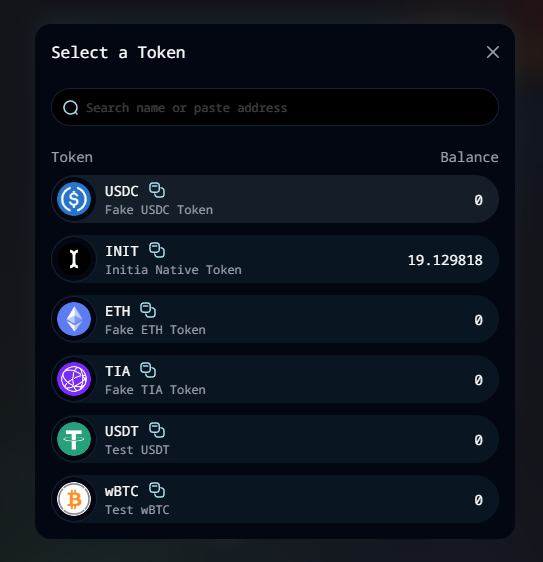Close the Select a Token dialog
This screenshot has height=562, width=543.
(x=493, y=52)
